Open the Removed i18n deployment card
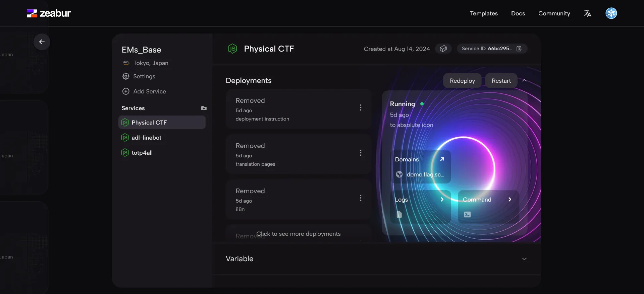 [299, 200]
